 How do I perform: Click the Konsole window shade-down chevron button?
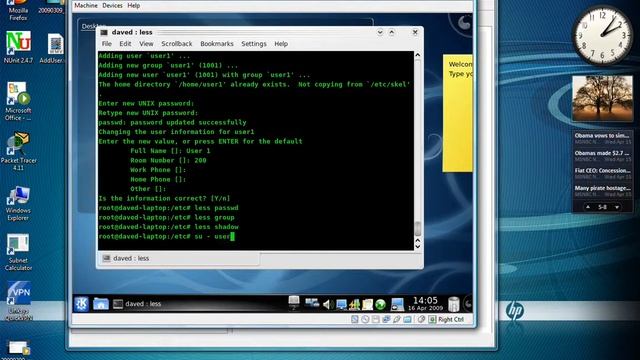(380, 32)
